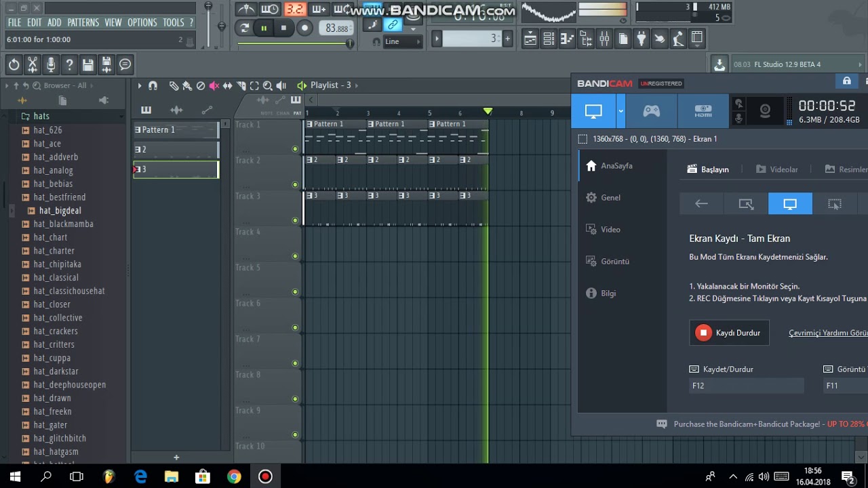Viewport: 868px width, 488px height.
Task: Open the EDIT menu
Action: (x=35, y=22)
